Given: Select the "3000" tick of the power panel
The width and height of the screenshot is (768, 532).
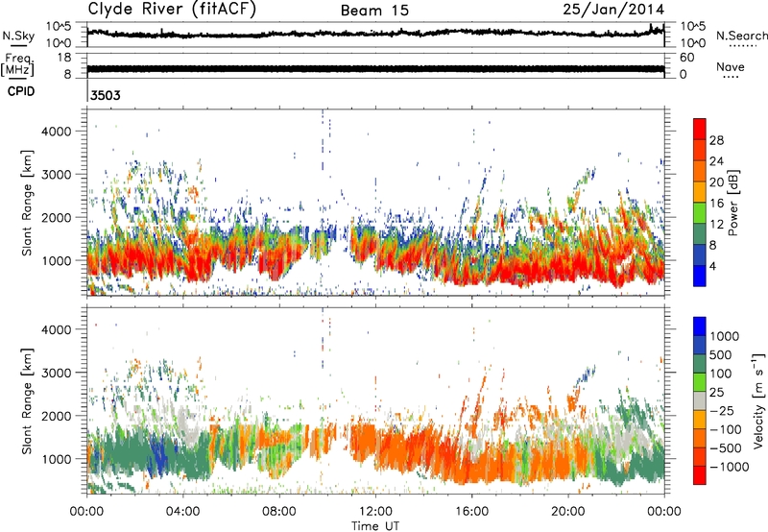Looking at the screenshot, I should coord(57,175).
